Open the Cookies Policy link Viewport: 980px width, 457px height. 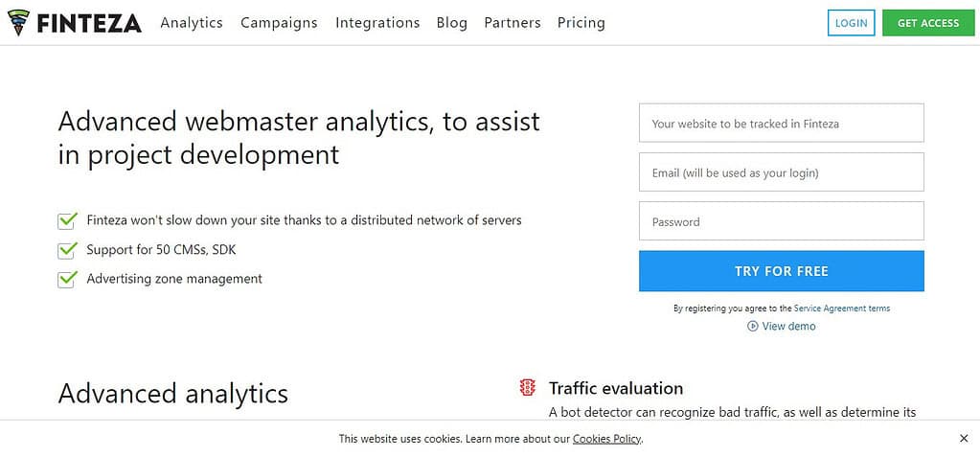click(x=607, y=439)
